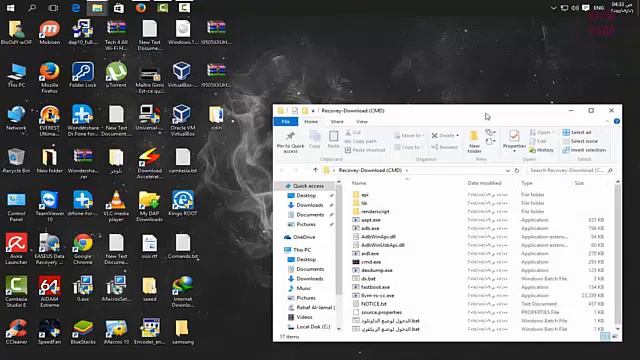Switch to the Share ribbon tab
This screenshot has width=640, height=360.
(337, 122)
